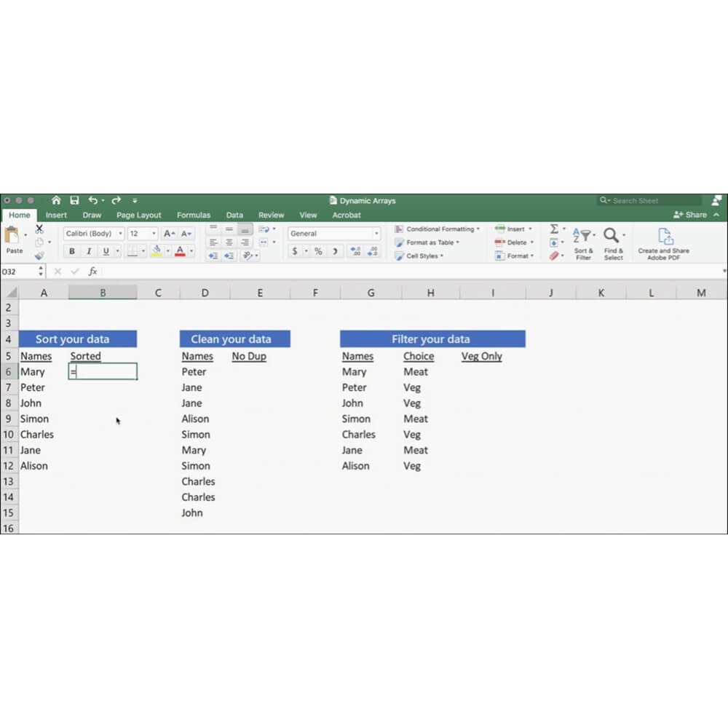Viewport: 728px width, 728px height.
Task: Open Sort & Filter tool
Action: pyautogui.click(x=584, y=243)
